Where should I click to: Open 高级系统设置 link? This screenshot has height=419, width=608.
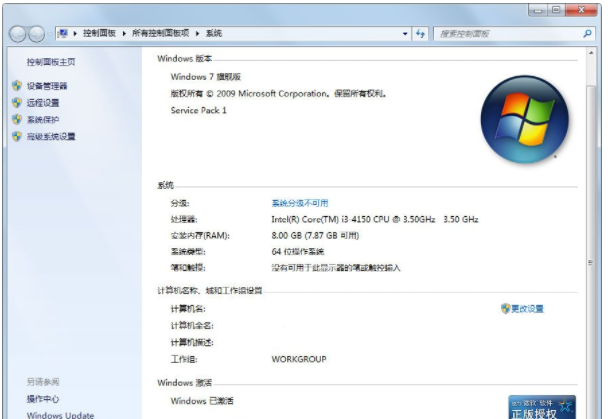tap(50, 137)
